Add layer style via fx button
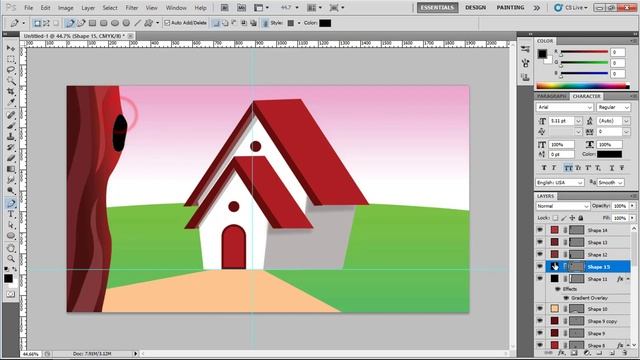 (562, 353)
